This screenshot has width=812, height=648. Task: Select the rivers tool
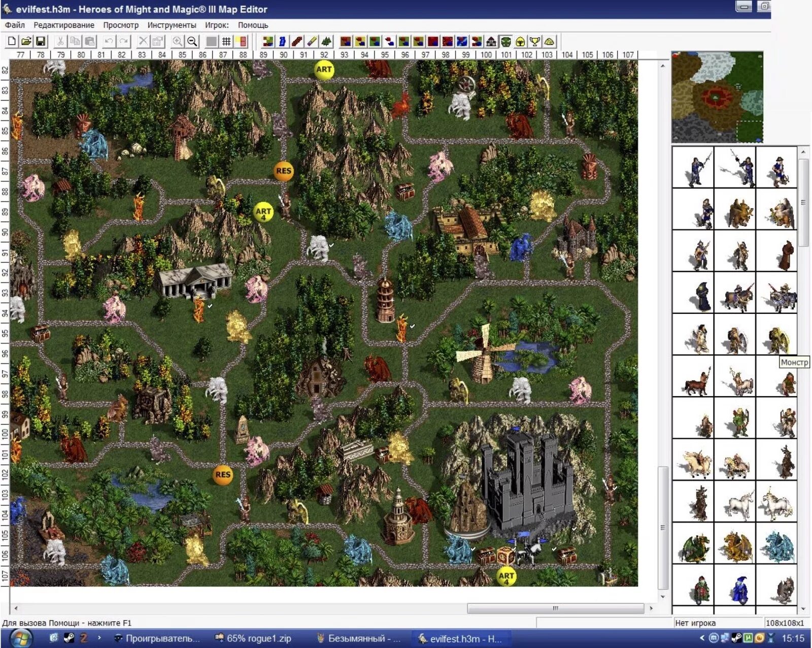point(282,42)
